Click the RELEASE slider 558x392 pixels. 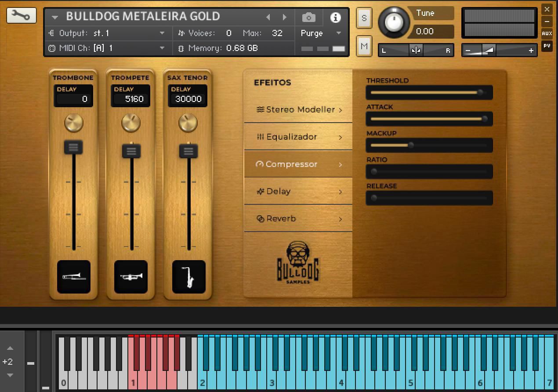429,198
